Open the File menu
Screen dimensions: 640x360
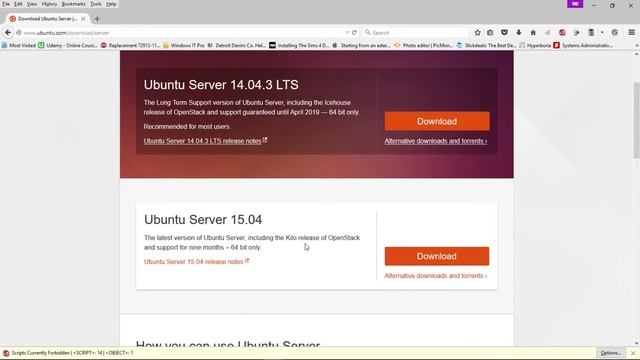pyautogui.click(x=6, y=4)
